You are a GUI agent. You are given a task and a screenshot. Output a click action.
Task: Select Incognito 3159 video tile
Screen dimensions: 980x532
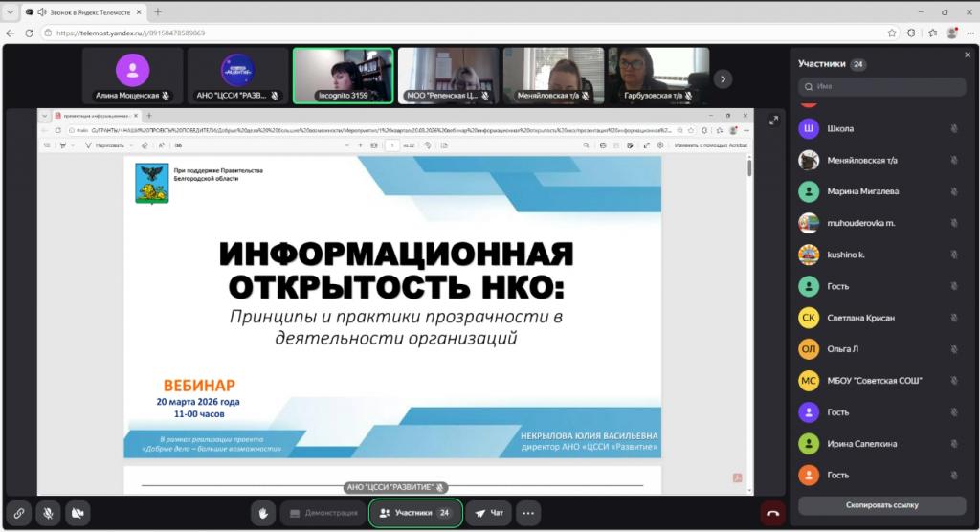tap(344, 76)
